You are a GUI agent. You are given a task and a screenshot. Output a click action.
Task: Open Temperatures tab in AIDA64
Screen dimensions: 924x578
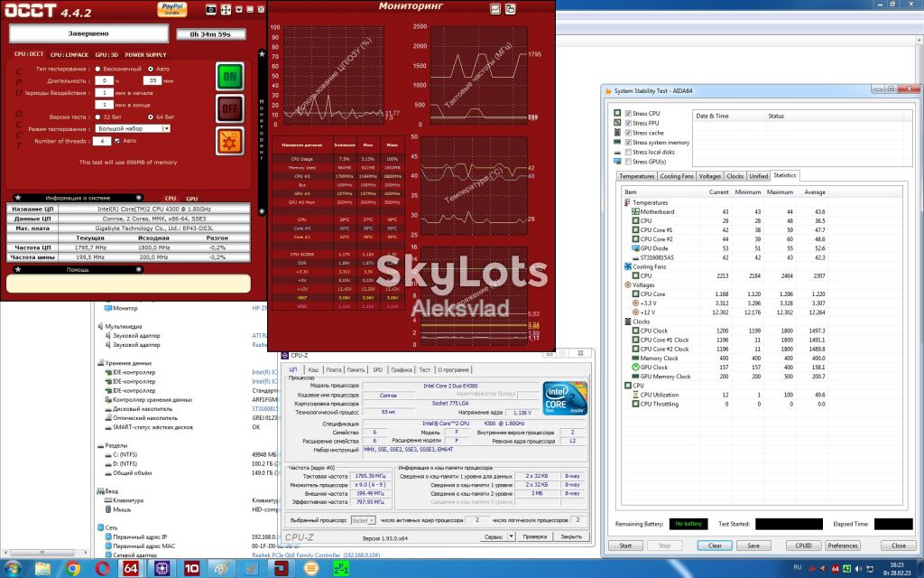(x=636, y=176)
